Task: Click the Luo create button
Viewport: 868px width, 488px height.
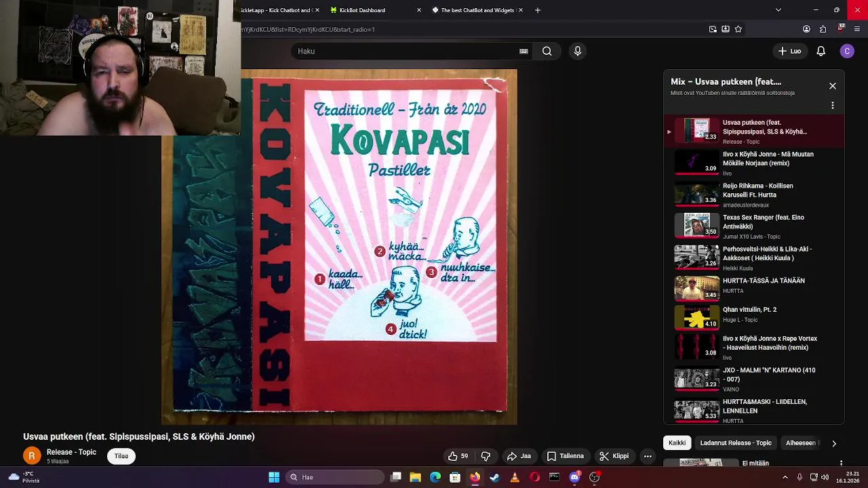Action: (790, 51)
